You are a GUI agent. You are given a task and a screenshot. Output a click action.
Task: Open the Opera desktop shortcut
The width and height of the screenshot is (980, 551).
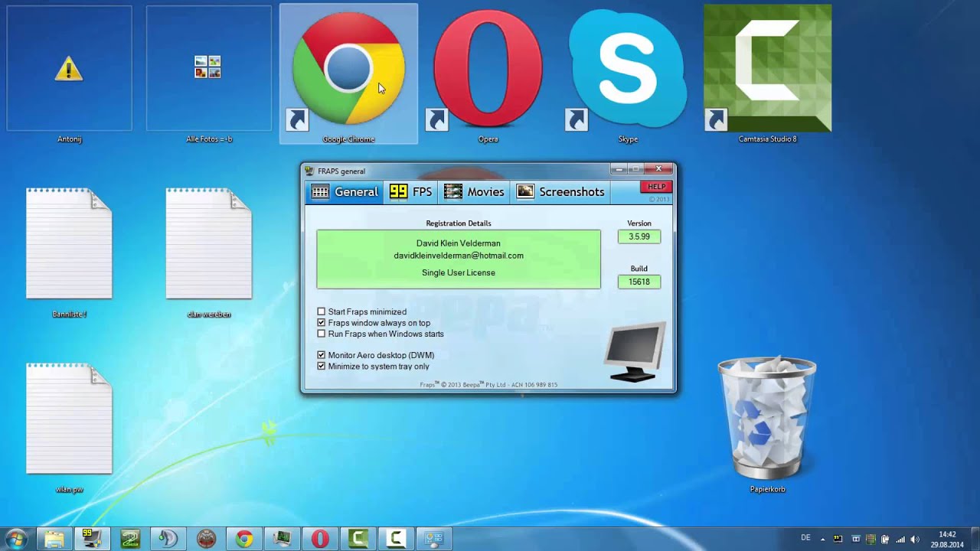coord(488,73)
